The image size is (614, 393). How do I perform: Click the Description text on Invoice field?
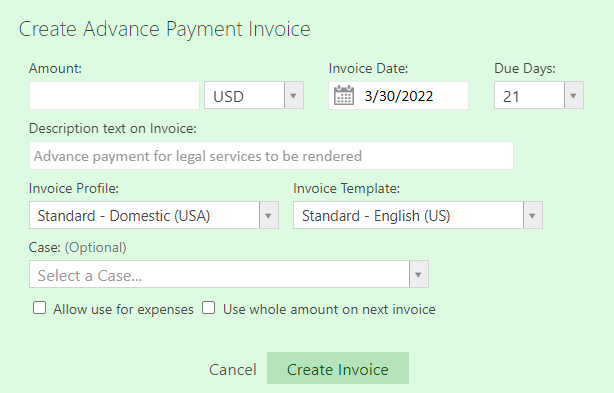pyautogui.click(x=271, y=156)
